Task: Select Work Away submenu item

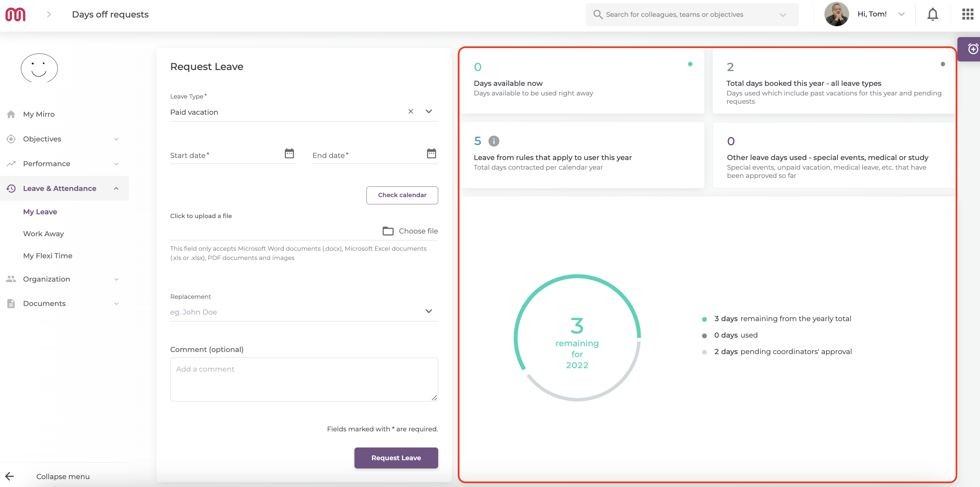Action: tap(43, 234)
